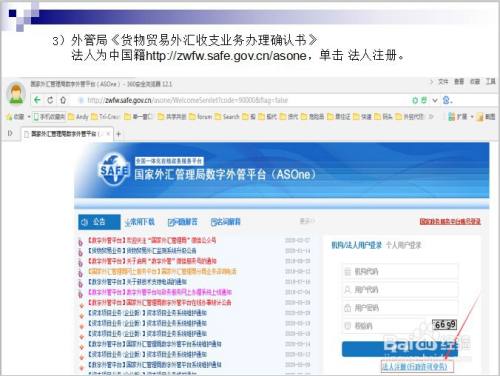The image size is (500, 376).
Task: Click the 用户密码 input field
Action: tap(401, 308)
